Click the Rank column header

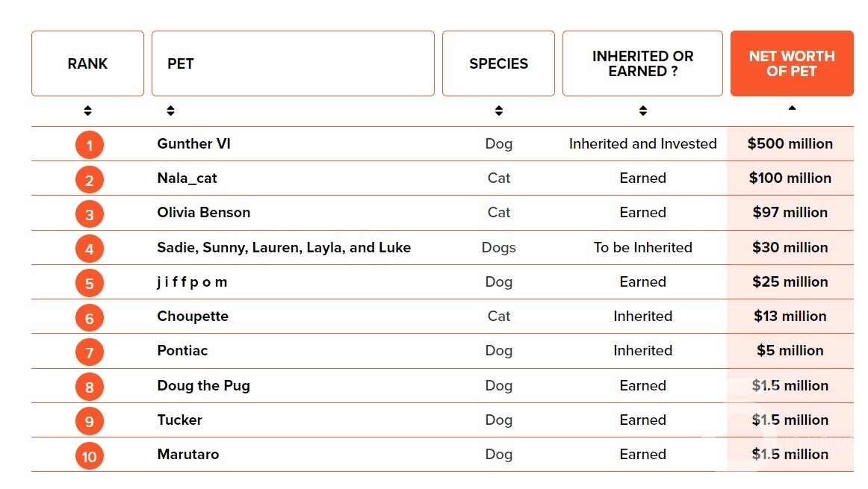coord(87,63)
